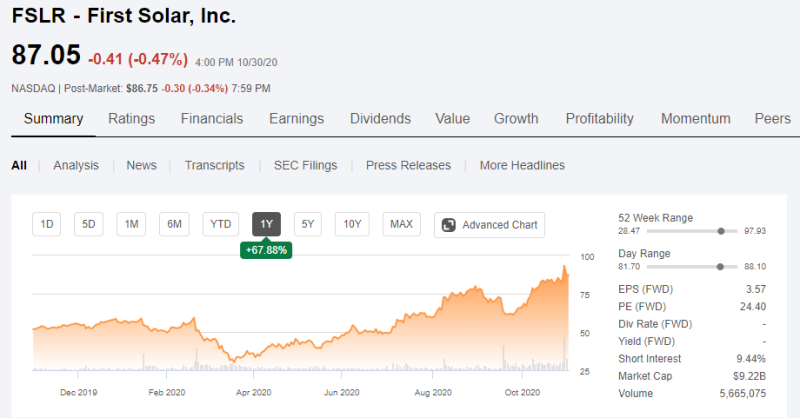This screenshot has width=800, height=418.
Task: Switch chart to 5D range
Action: pyautogui.click(x=88, y=225)
